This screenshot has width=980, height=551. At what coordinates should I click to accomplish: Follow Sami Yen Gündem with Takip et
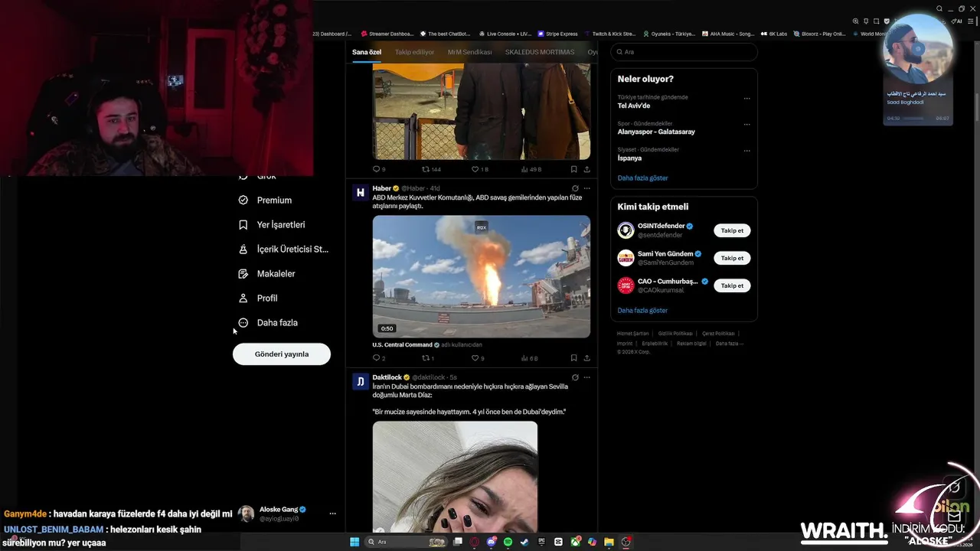732,258
